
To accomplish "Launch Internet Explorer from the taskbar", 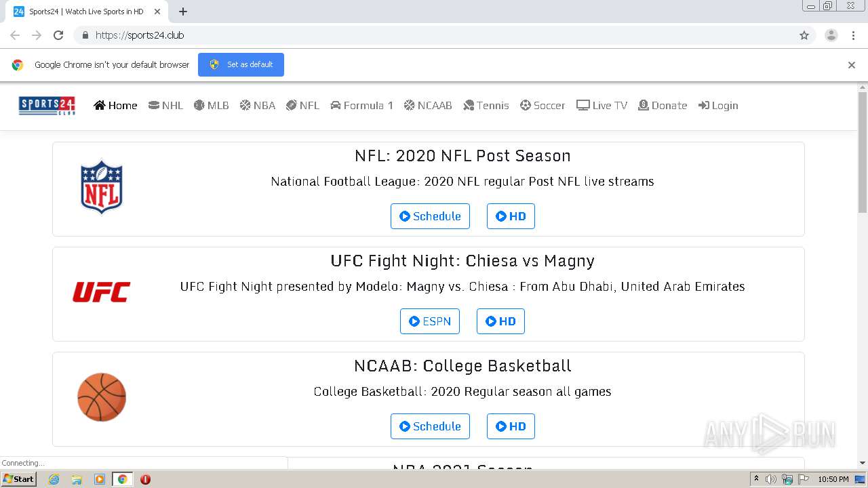I will coord(54,479).
